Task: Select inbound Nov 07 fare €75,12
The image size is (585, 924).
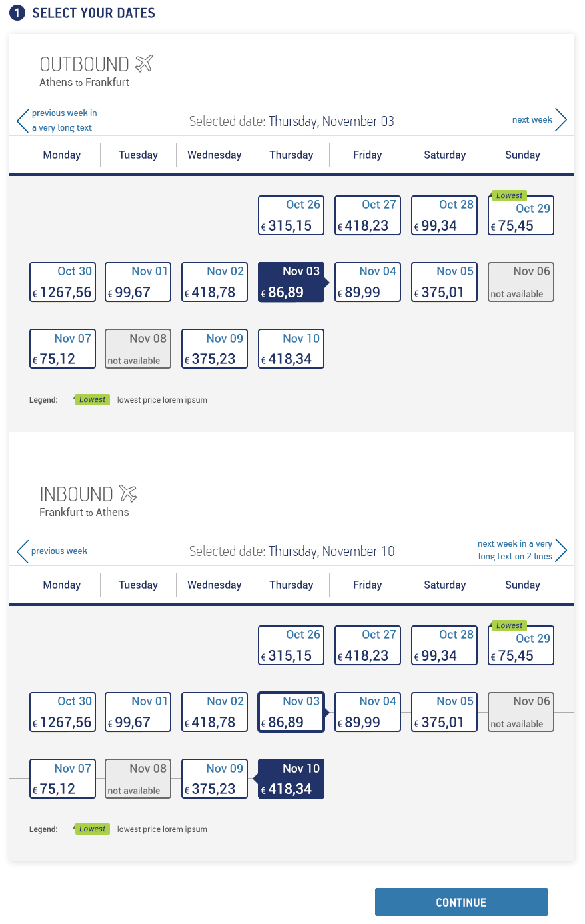Action: [63, 779]
